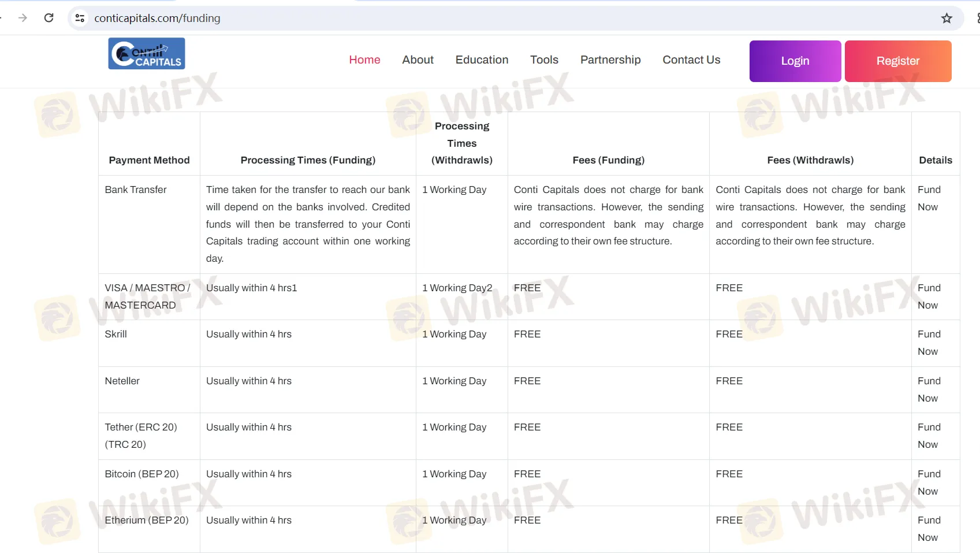Bookmark page with the star icon
Viewport: 980px width, 553px height.
[947, 18]
